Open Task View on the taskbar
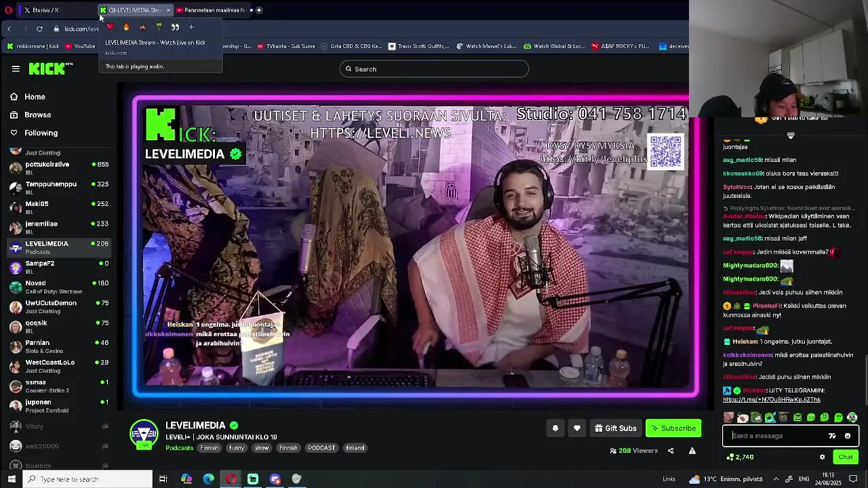Viewport: 868px width, 488px height. (x=163, y=479)
